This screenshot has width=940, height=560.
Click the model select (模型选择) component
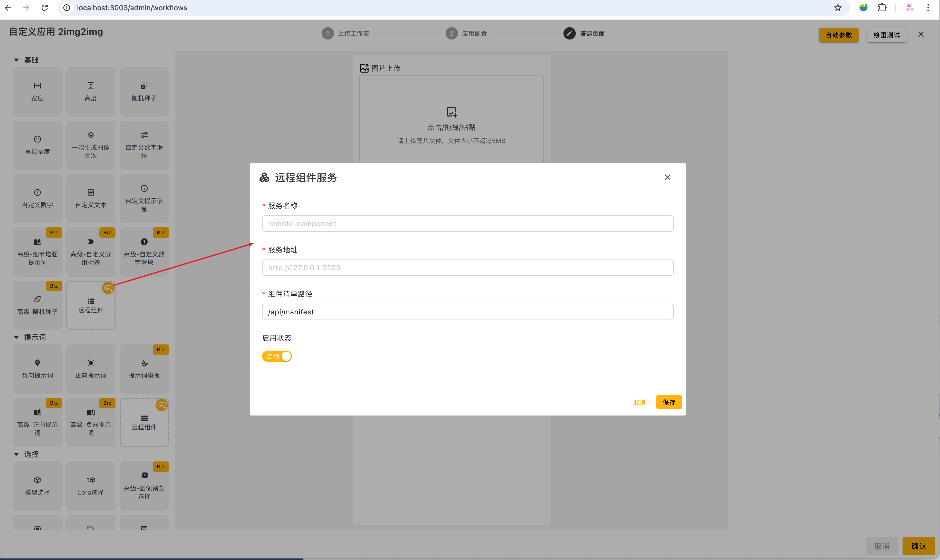coord(37,486)
